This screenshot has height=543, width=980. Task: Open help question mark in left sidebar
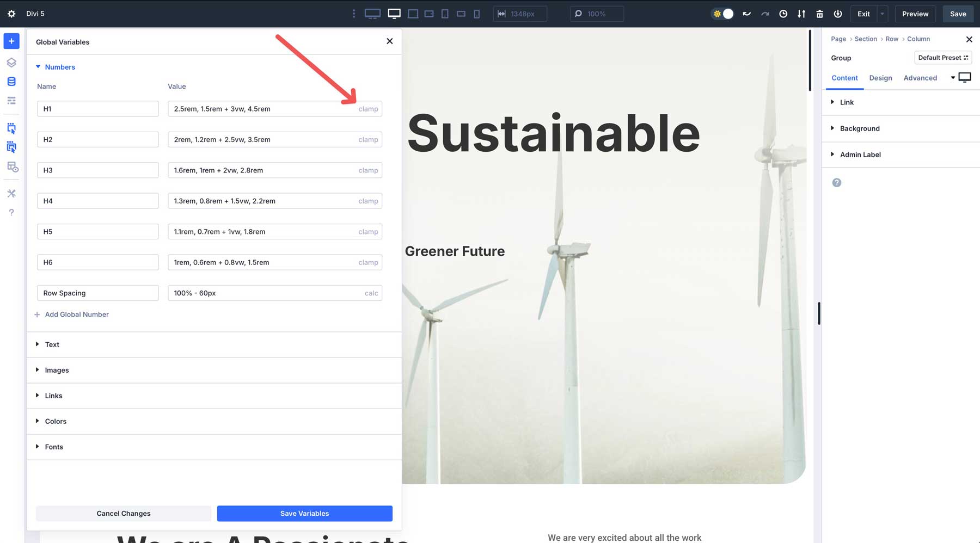click(11, 212)
